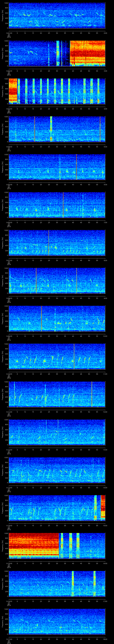The height and width of the screenshot is (644, 114).
Task: Select the 9:04:00 time axis label
Action: point(9,147)
